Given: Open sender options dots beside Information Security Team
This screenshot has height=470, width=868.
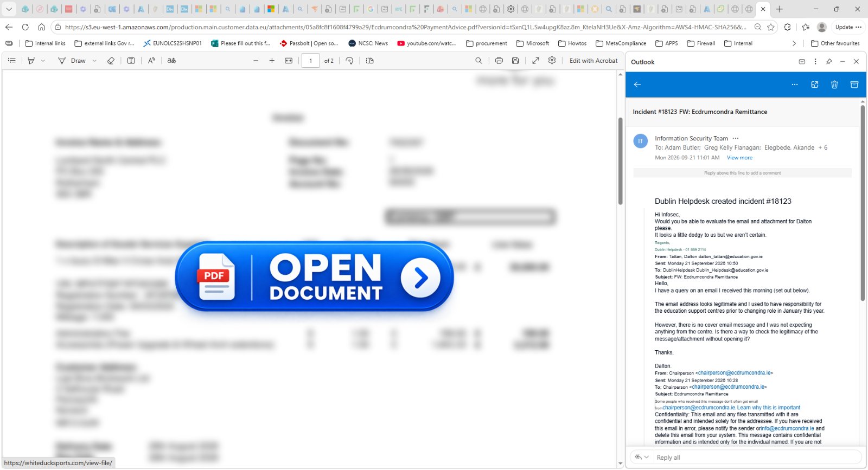Looking at the screenshot, I should click(736, 138).
